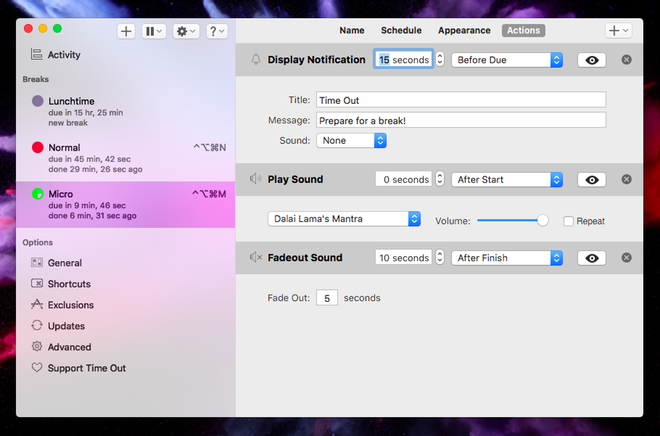Click the add break plus toolbar button
660x436 pixels.
126,31
